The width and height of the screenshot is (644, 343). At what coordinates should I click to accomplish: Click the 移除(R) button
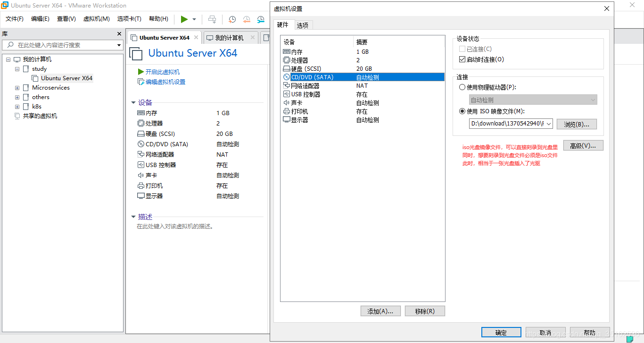click(425, 311)
